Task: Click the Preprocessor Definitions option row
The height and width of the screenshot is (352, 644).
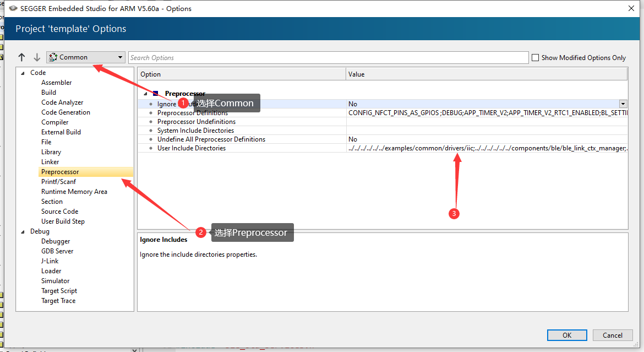Action: [192, 113]
